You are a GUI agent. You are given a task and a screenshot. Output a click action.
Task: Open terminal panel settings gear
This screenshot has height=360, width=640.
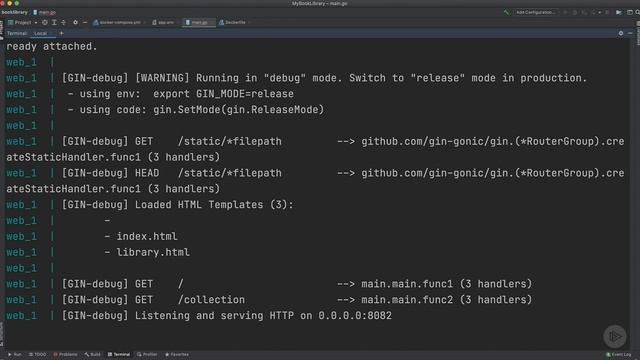621,33
